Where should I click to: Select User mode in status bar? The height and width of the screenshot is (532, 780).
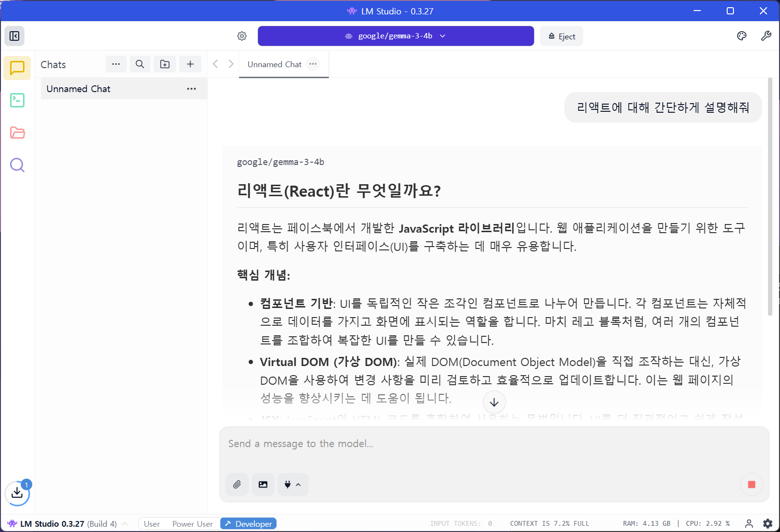tap(152, 524)
